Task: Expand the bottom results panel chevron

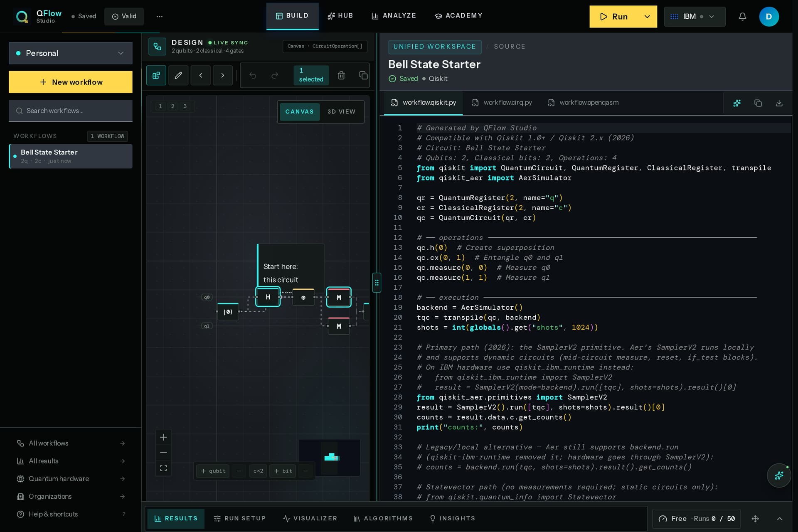Action: click(780, 519)
